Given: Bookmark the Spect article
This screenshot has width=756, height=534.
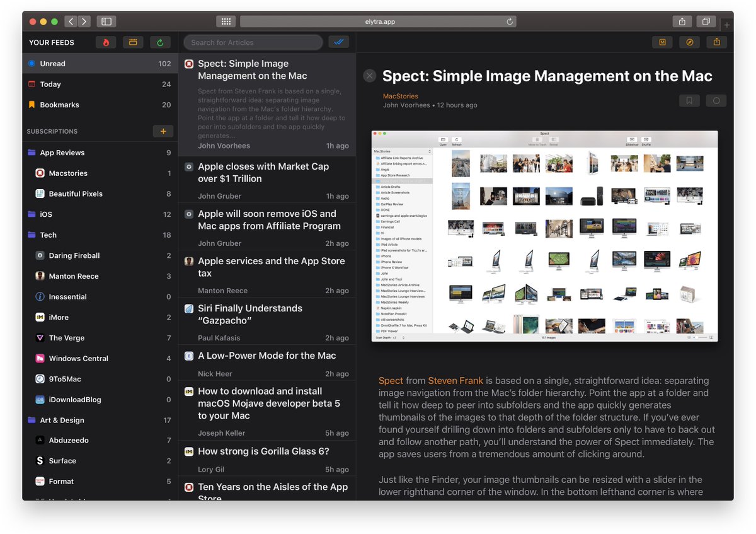Looking at the screenshot, I should point(689,100).
